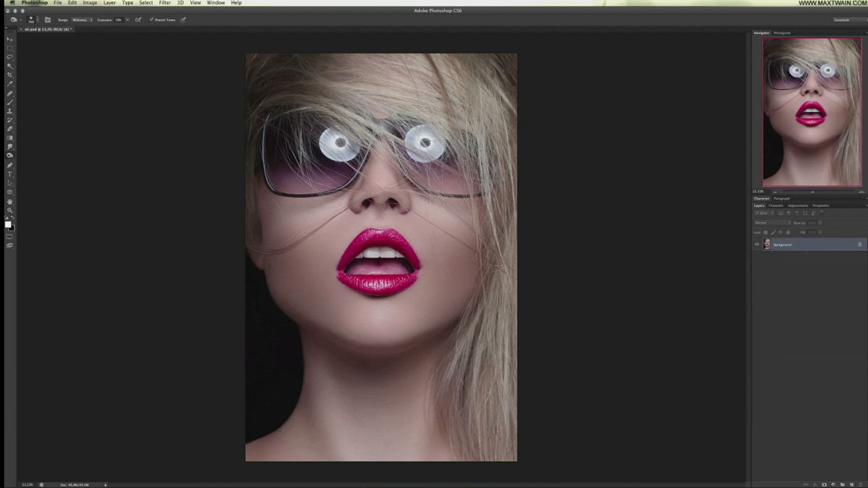Screen dimensions: 868x488
Task: Click the Background layer lock icon
Action: (x=859, y=244)
